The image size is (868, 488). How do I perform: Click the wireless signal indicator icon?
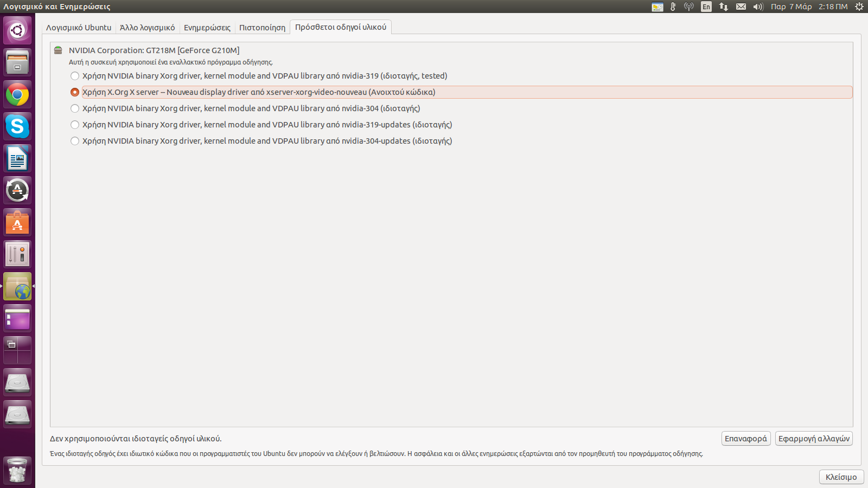(689, 7)
